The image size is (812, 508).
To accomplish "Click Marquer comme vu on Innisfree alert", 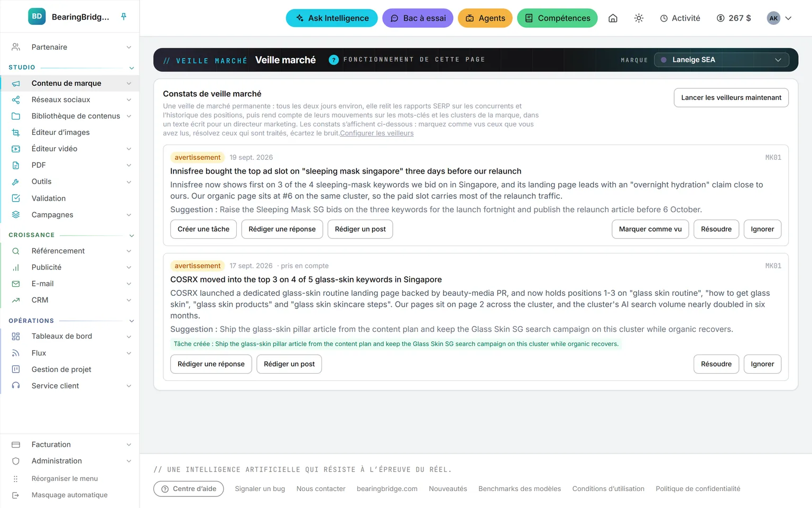I will [x=650, y=229].
